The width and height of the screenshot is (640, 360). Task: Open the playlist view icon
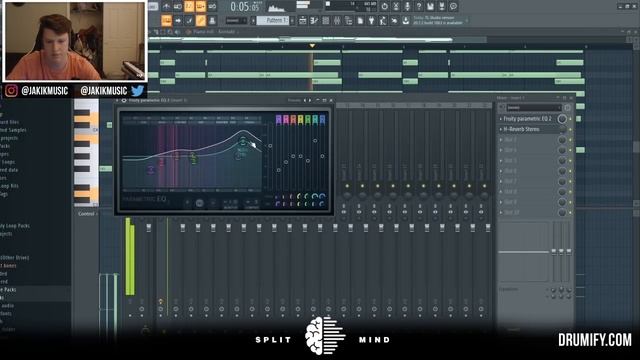pos(302,20)
